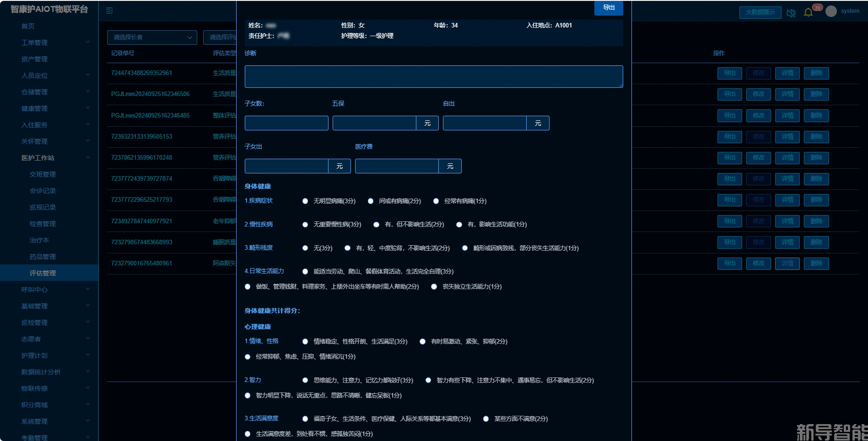Go to 首页 in the sidebar

tap(28, 26)
